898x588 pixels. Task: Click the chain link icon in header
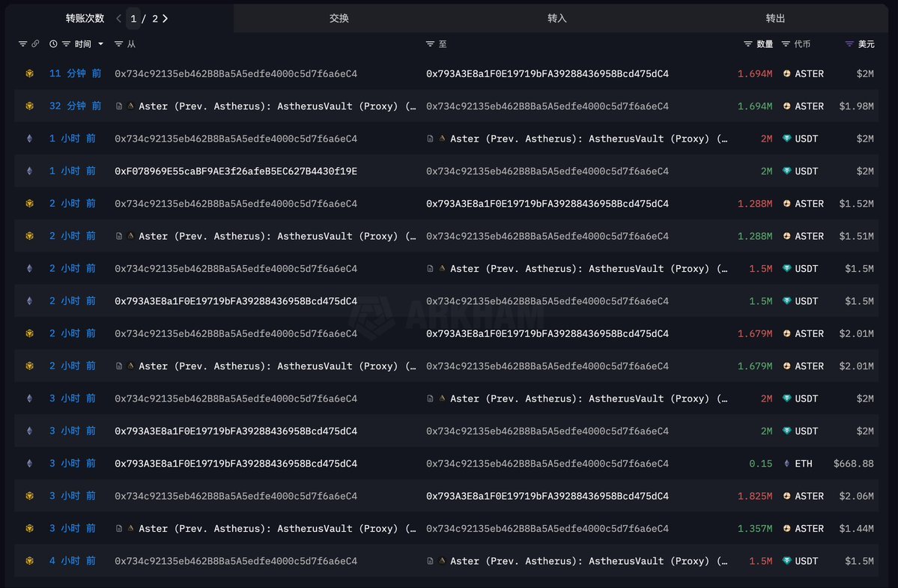point(35,44)
